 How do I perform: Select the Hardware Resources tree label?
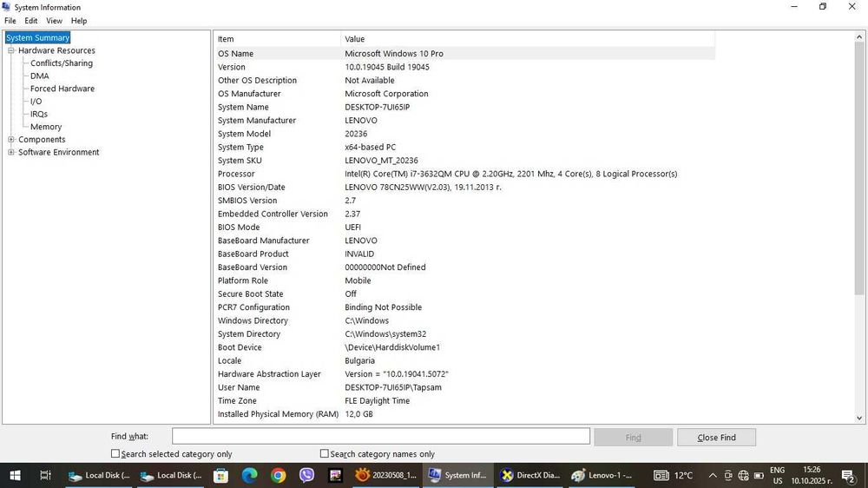pos(56,50)
